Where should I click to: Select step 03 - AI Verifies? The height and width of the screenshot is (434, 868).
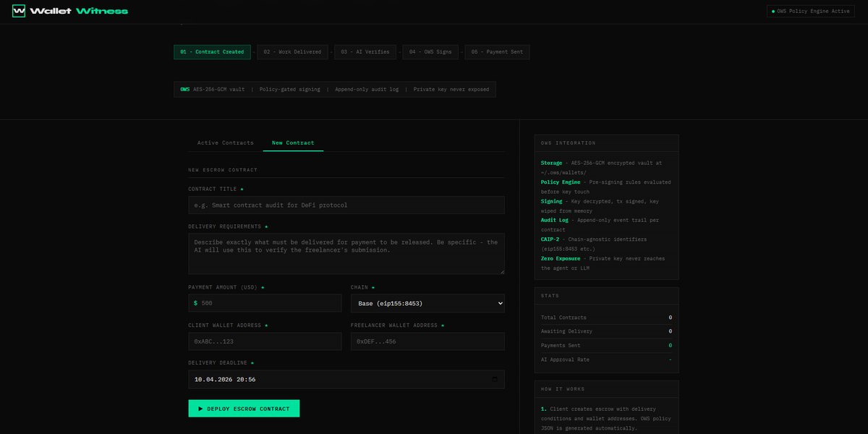click(365, 52)
